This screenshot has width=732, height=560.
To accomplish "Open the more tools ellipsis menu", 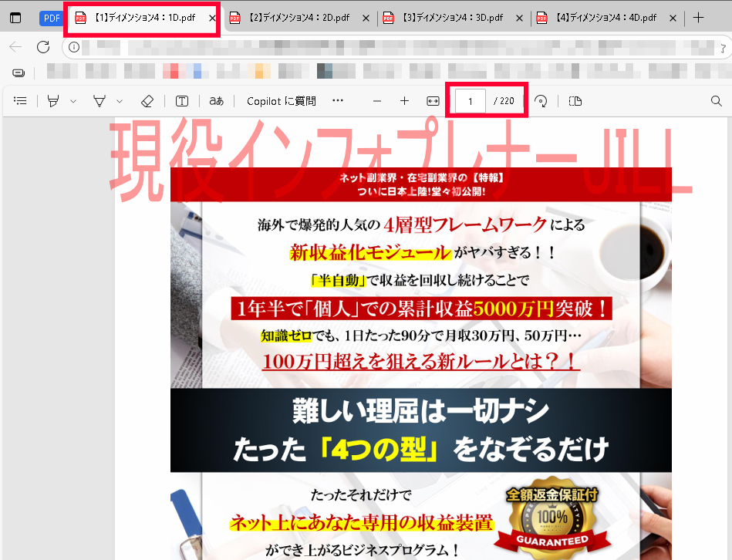I will (337, 101).
